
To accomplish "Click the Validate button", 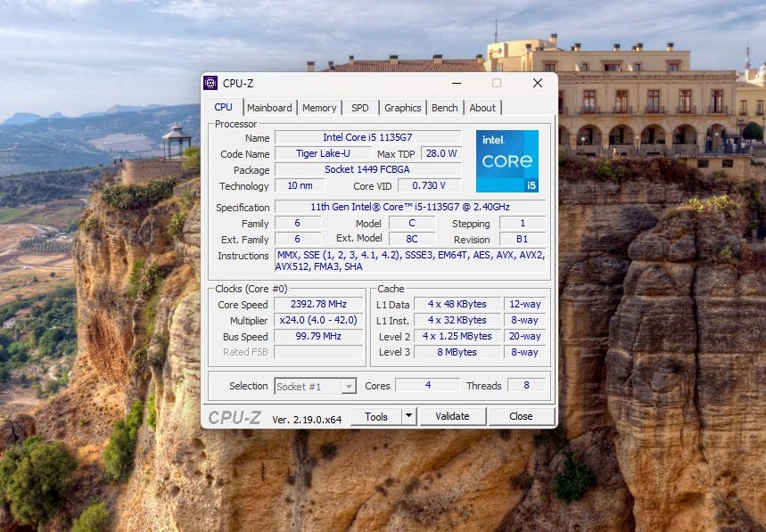I will (x=452, y=416).
